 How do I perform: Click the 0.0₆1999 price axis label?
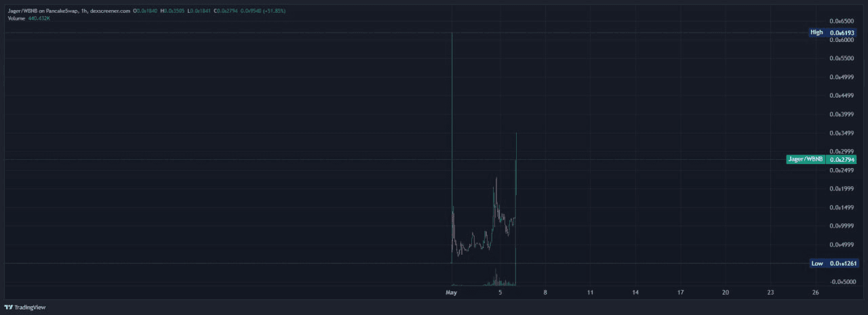[x=842, y=189]
